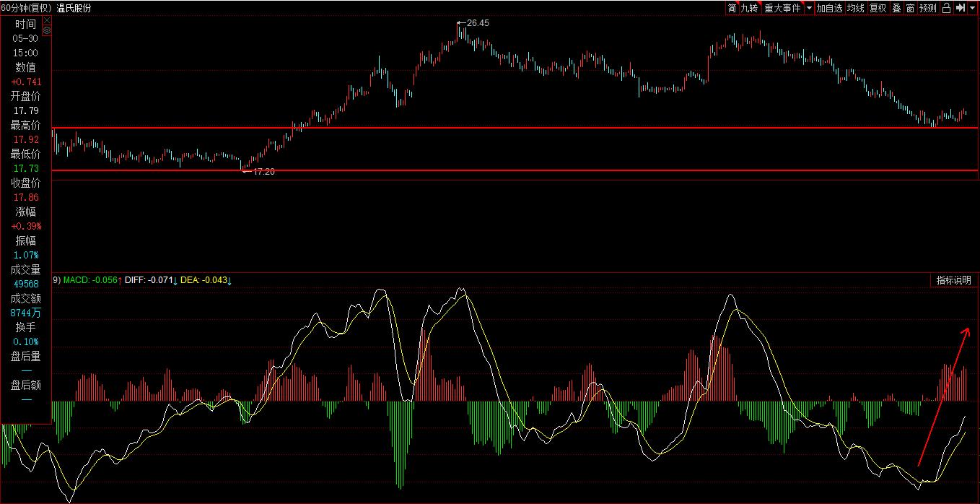Click the date value 05-30

pos(25,38)
